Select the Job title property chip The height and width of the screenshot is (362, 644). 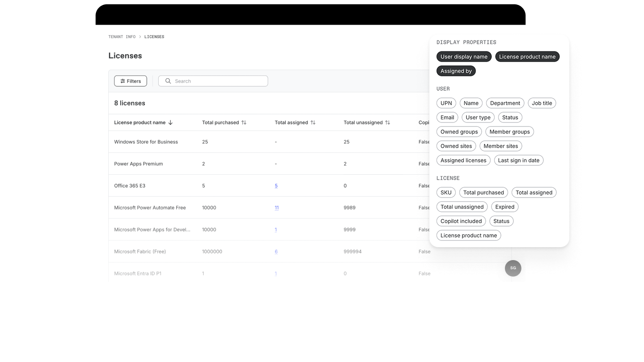pos(542,103)
